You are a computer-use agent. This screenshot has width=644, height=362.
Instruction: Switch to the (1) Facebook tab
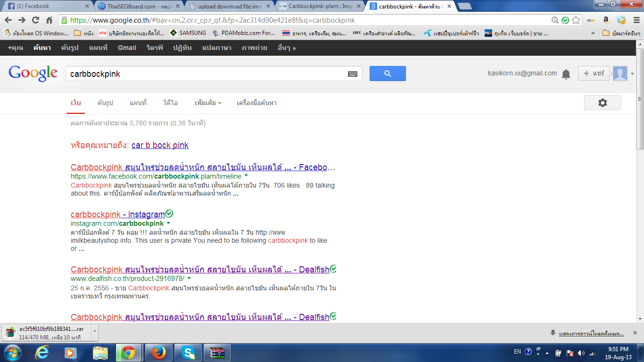pyautogui.click(x=46, y=6)
